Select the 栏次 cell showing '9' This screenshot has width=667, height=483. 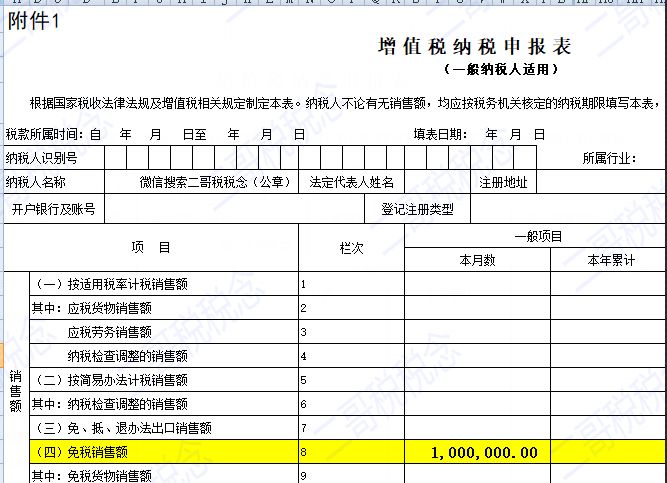(x=351, y=474)
